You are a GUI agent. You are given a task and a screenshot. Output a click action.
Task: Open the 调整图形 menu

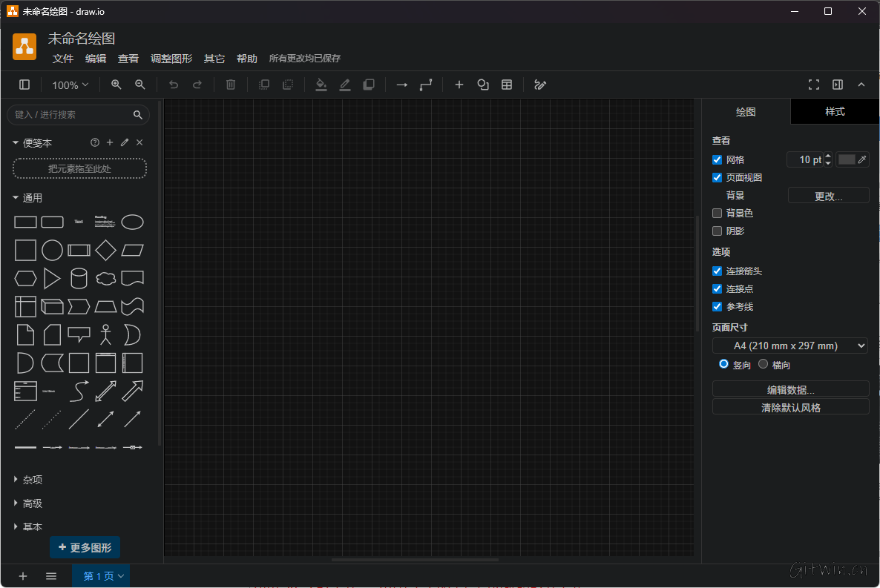point(171,59)
